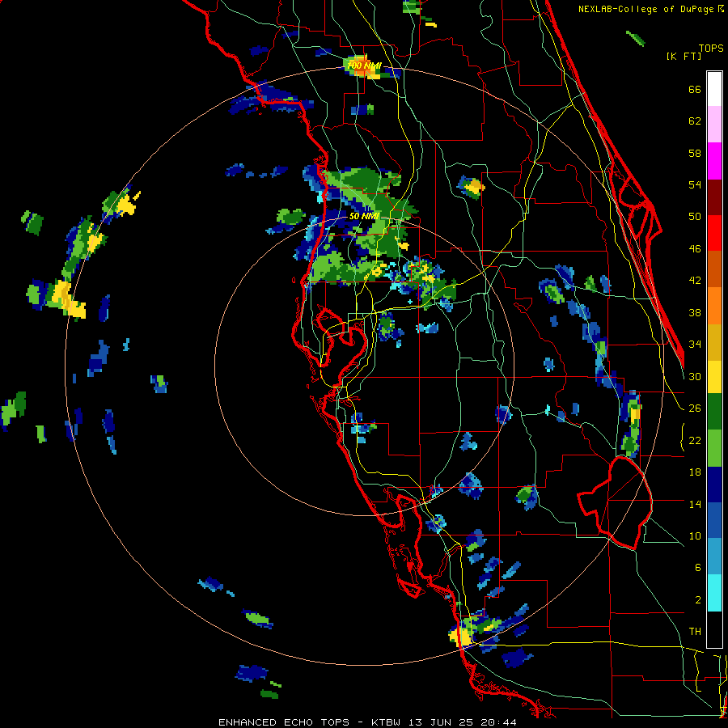Click the '42' legend value

[x=695, y=281]
